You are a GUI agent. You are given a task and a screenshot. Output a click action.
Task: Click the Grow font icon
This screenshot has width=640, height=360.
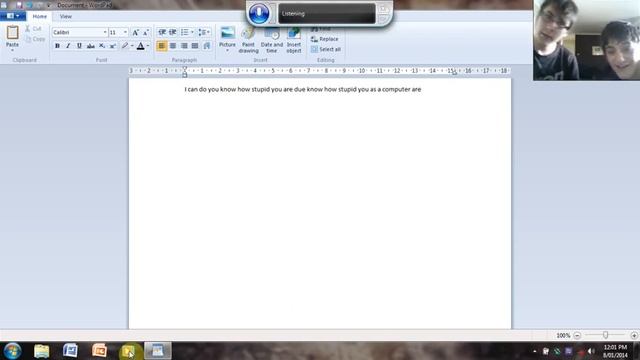(136, 32)
